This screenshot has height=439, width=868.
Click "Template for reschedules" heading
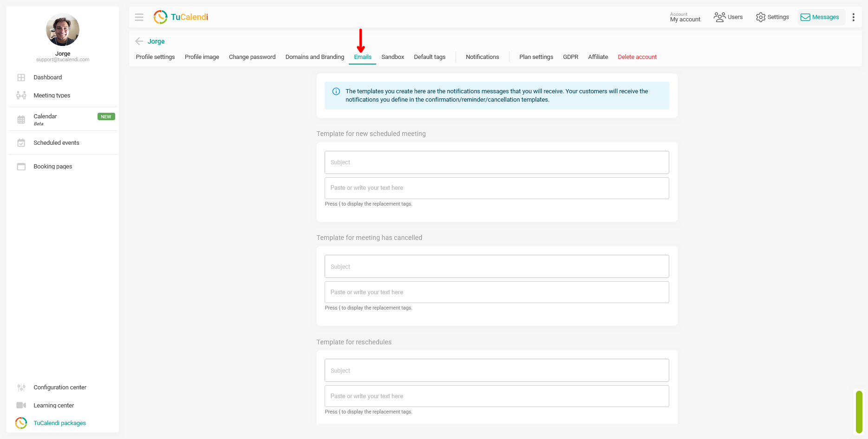(354, 342)
